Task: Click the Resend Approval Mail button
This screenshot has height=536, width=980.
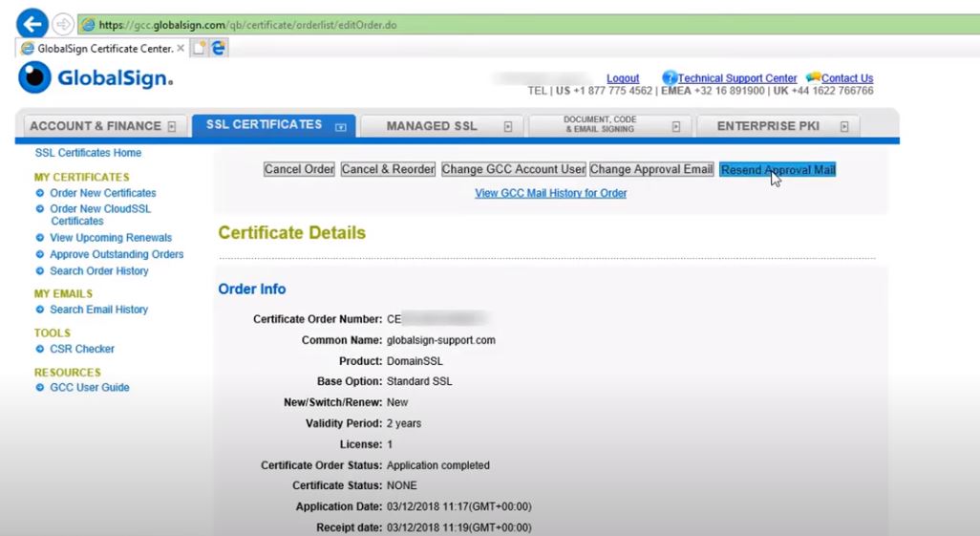Action: [x=778, y=169]
